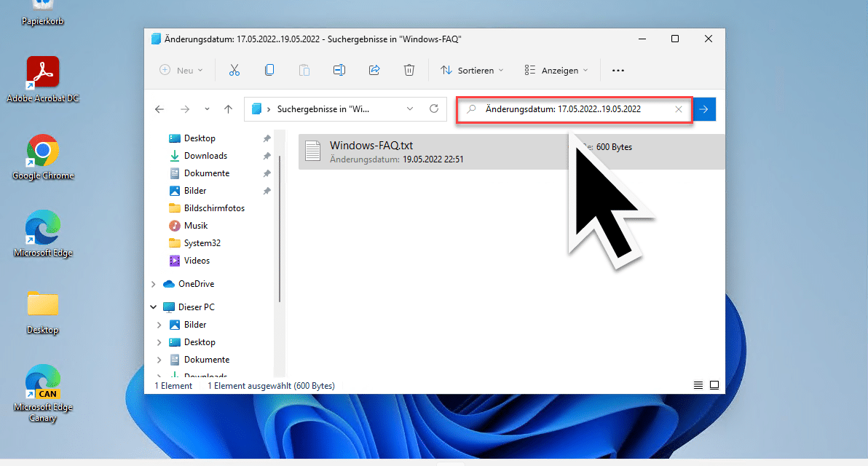Open Videos in the sidebar

pos(197,260)
